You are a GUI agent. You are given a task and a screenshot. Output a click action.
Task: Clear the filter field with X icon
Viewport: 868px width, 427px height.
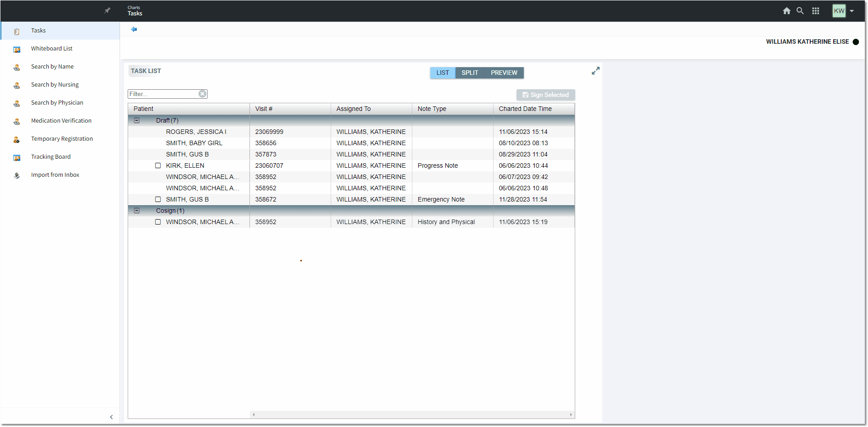click(x=203, y=94)
